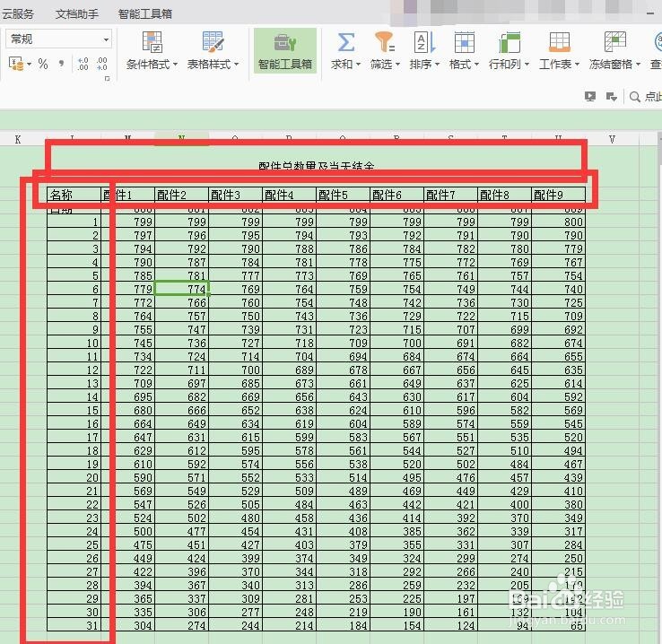662x644 pixels.
Task: Click the icon with arrow beside search
Action: (x=612, y=97)
